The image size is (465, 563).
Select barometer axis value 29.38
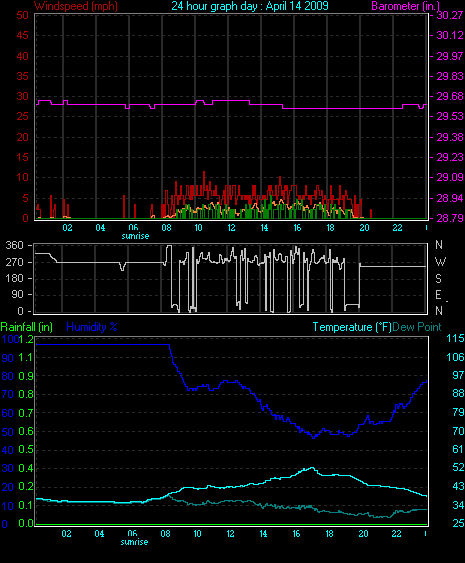(x=449, y=137)
